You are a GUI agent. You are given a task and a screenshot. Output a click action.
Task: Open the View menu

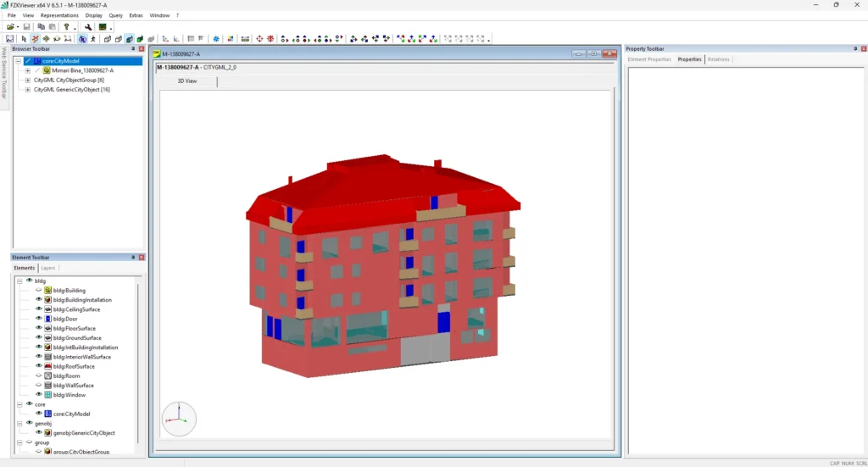click(x=28, y=15)
